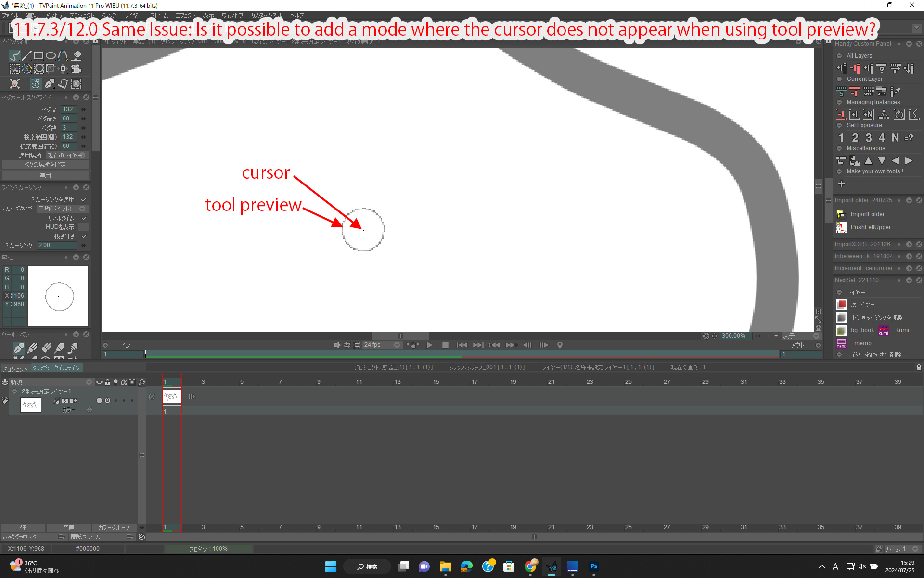
Task: Choose the Pen brush in tool panel
Action: pos(18,348)
